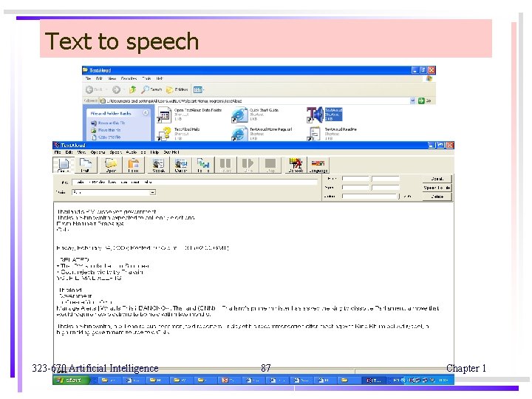Image resolution: width=532 pixels, height=399 pixels.
Task: Click the Up folder icon in Explorer
Action: pyautogui.click(x=133, y=89)
